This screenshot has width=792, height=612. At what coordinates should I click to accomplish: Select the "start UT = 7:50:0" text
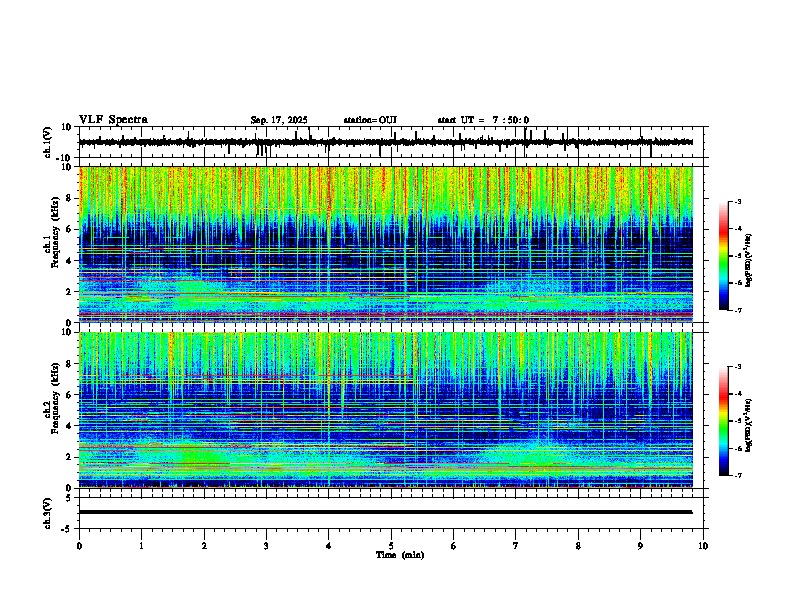coord(483,120)
